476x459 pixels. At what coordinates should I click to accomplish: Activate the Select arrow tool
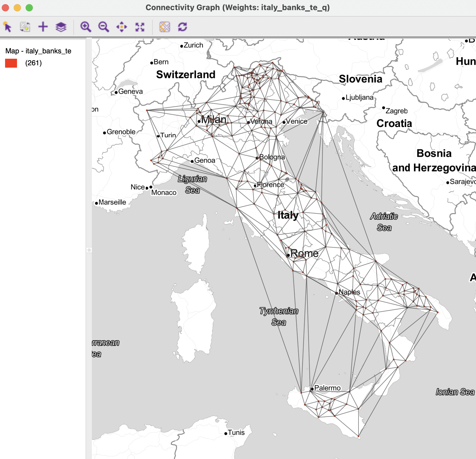click(x=7, y=27)
